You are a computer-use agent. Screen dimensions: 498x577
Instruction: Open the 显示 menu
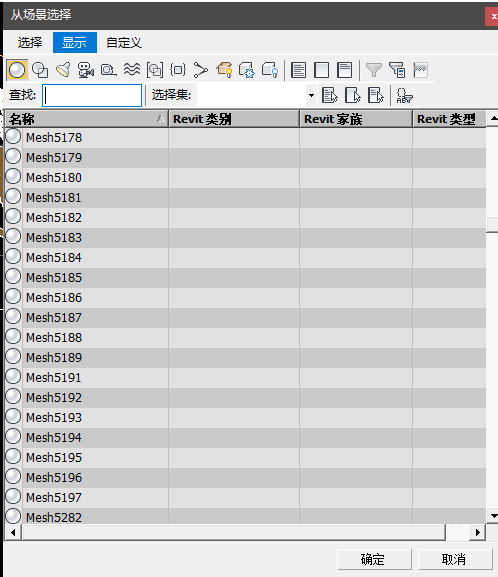(x=75, y=43)
